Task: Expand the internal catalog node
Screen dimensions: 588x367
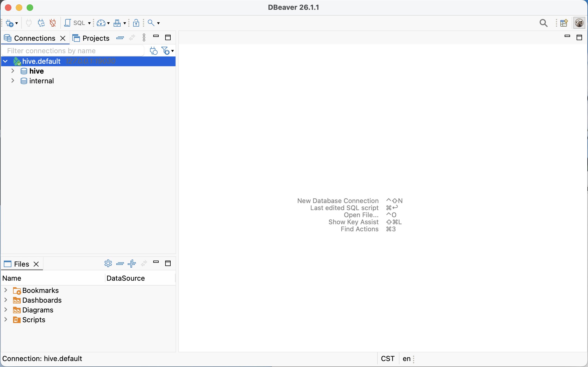Action: (x=12, y=81)
